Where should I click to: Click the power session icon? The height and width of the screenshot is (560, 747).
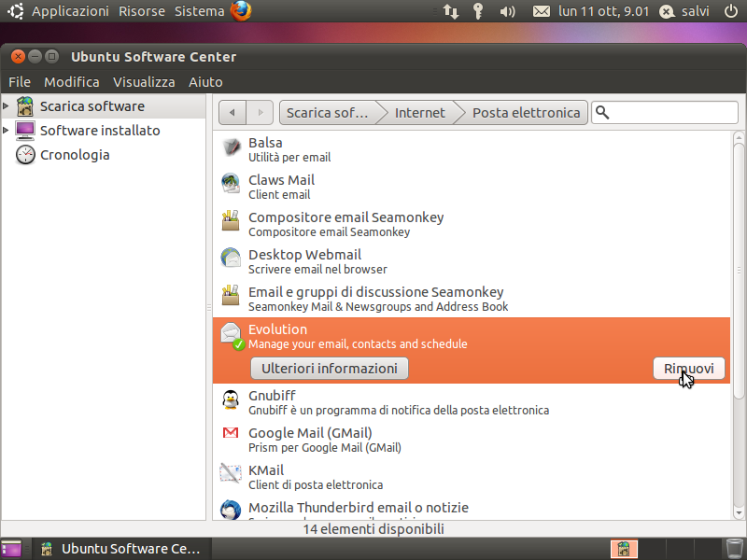click(731, 11)
